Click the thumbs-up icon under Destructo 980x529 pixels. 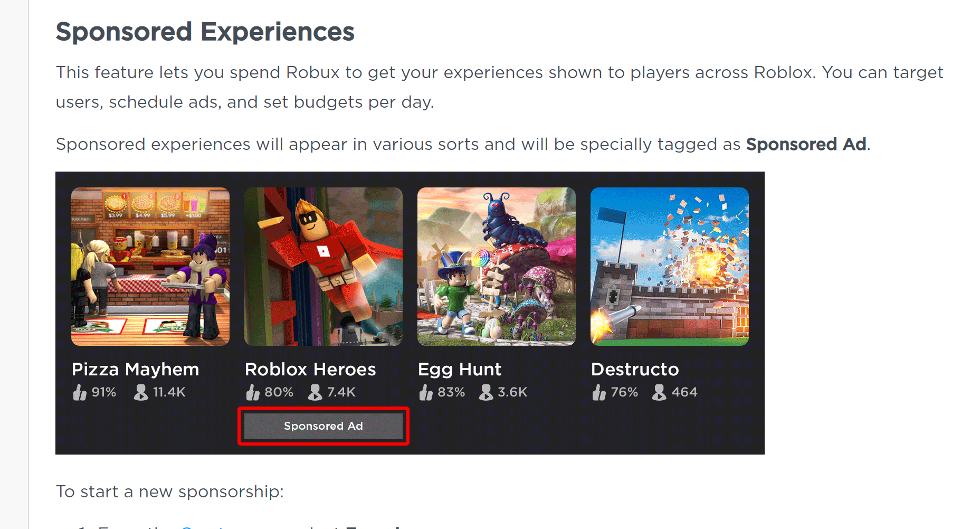[x=599, y=392]
